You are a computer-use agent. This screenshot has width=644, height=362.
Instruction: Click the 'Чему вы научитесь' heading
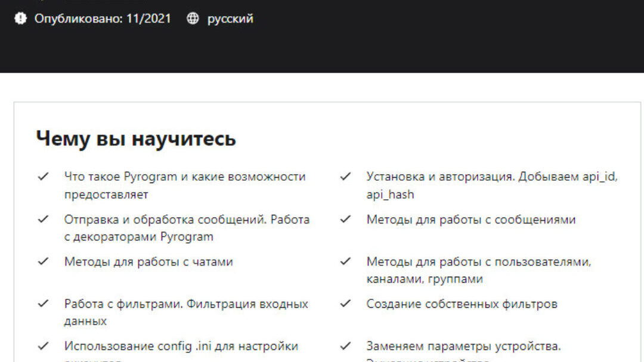pos(136,138)
